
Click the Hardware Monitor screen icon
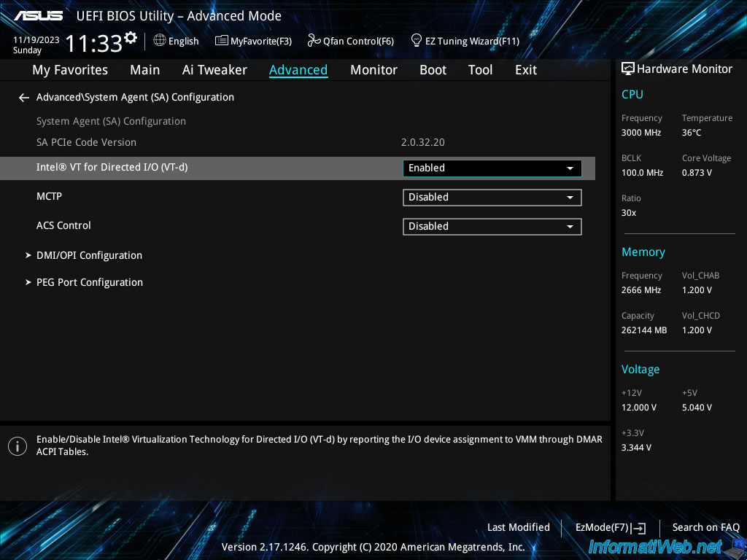pyautogui.click(x=628, y=69)
